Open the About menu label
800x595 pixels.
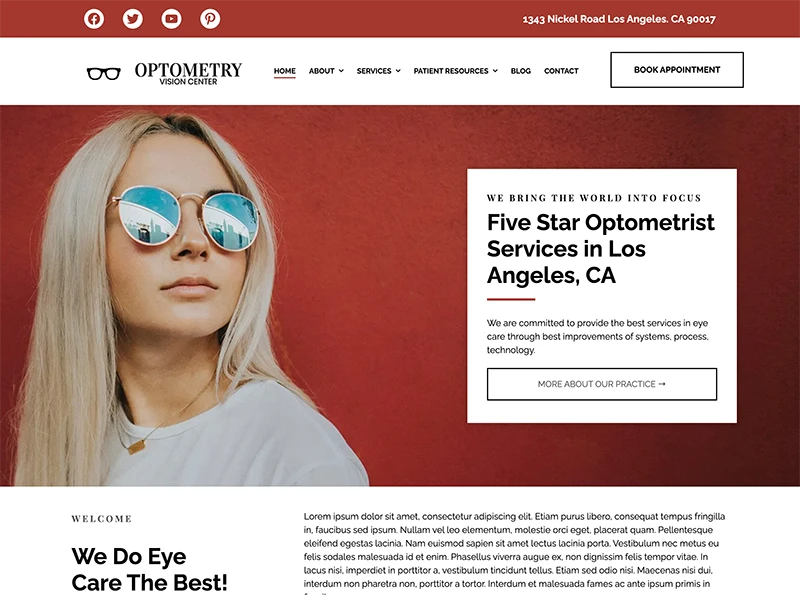coord(321,71)
